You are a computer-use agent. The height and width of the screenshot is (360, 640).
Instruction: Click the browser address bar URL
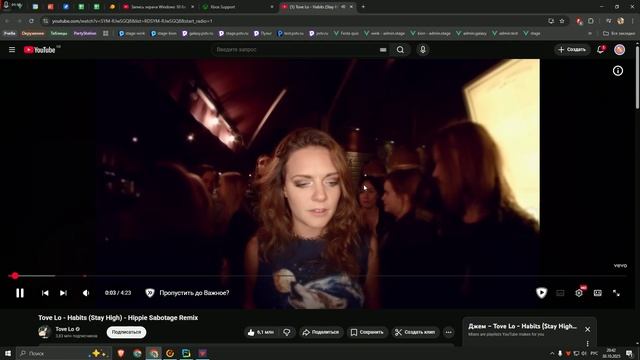[132, 21]
